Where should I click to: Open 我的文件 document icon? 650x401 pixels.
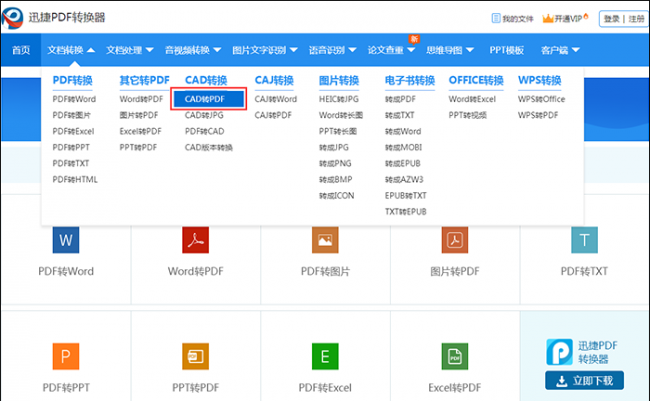(495, 18)
